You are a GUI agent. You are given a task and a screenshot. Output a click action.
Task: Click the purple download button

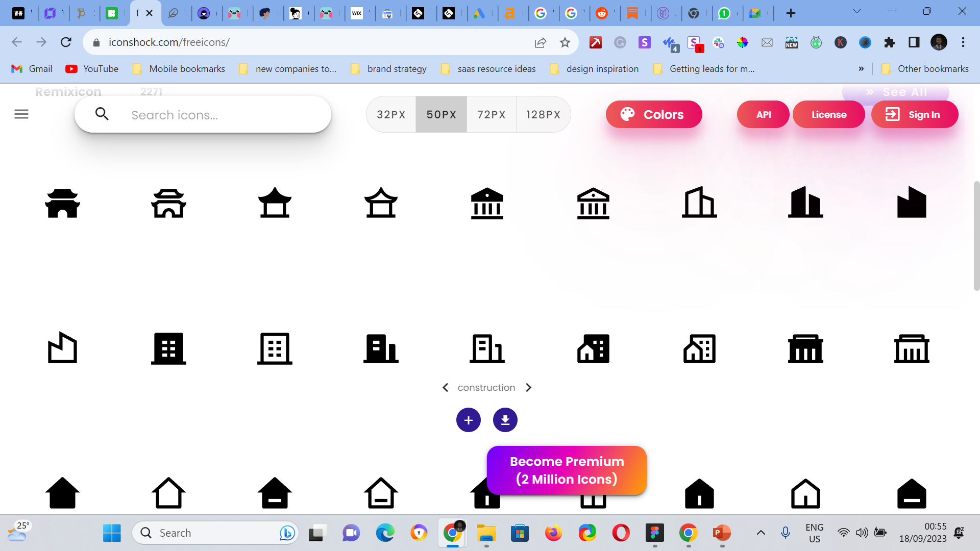pyautogui.click(x=505, y=420)
